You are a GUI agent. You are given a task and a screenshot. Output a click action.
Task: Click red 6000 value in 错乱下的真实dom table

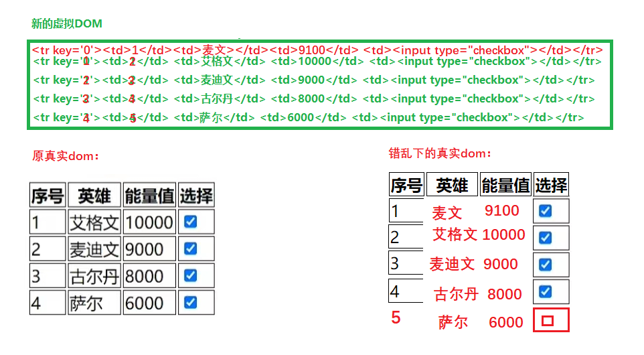(x=506, y=323)
